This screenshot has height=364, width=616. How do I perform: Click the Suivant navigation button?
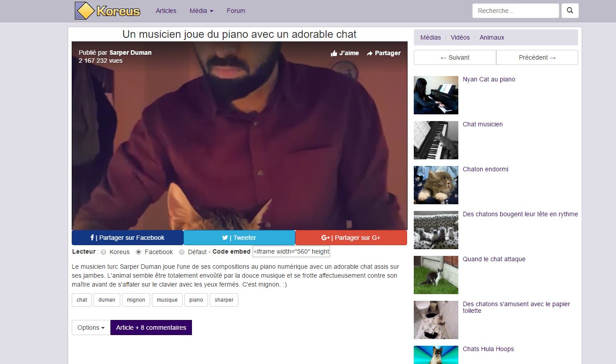click(455, 57)
